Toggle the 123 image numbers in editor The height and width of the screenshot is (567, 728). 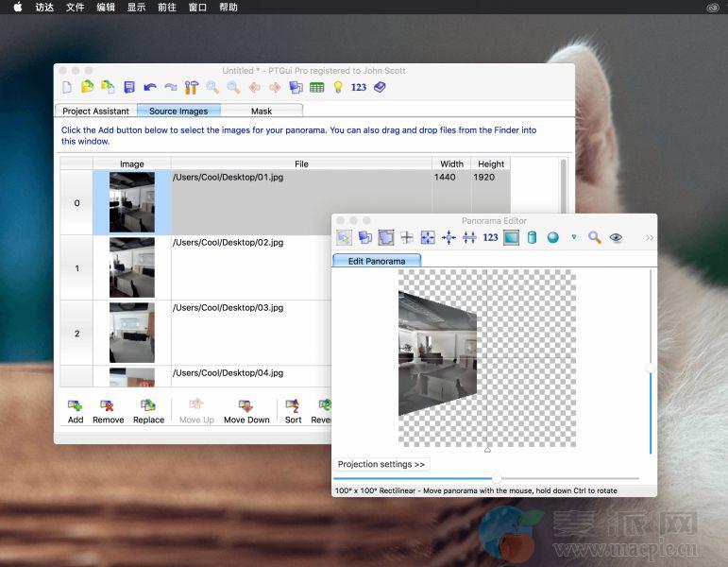click(490, 237)
